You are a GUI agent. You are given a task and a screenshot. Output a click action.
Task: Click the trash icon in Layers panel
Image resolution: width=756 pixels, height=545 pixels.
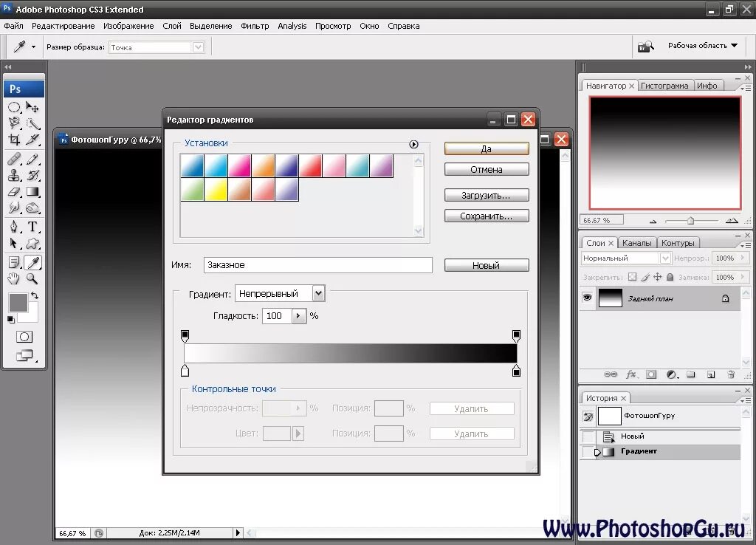click(x=731, y=374)
